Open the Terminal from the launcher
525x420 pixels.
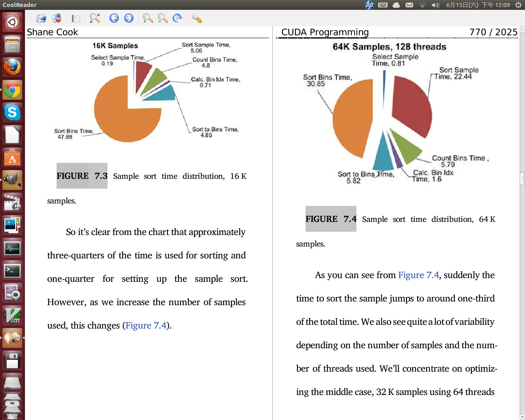(12, 271)
